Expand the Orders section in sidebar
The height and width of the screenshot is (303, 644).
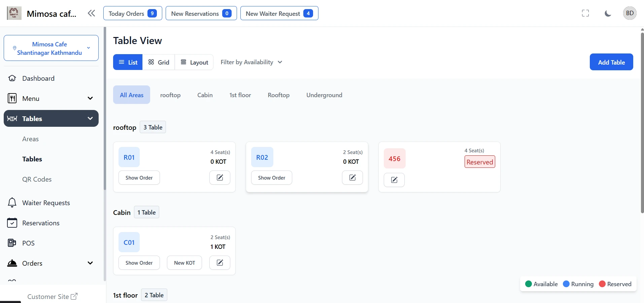coord(90,263)
